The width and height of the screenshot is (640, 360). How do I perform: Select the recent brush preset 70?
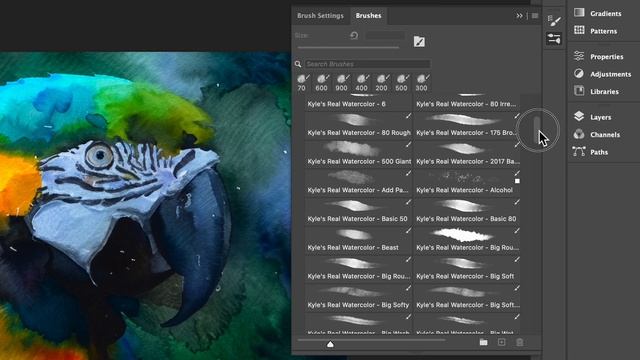coord(302,82)
